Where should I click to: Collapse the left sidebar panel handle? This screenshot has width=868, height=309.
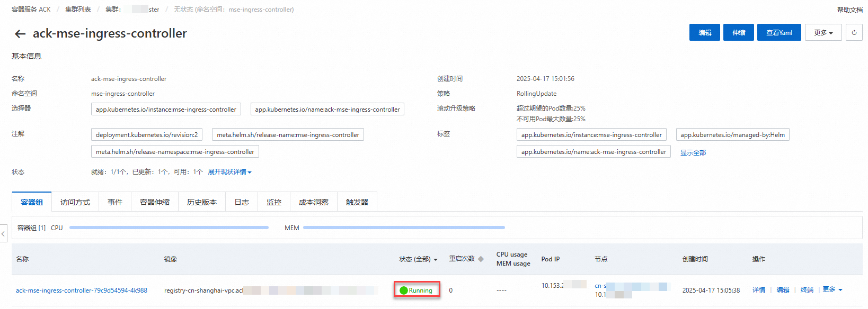[x=3, y=233]
